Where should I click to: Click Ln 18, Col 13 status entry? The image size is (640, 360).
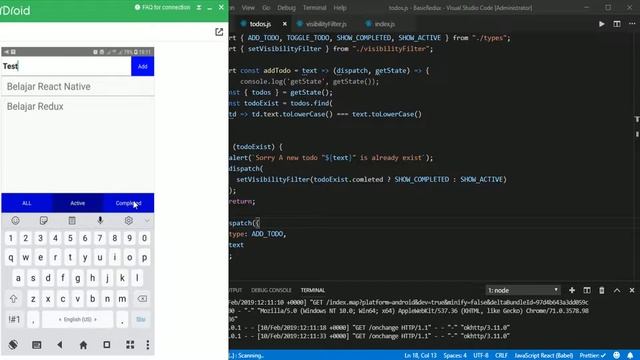pos(420,356)
